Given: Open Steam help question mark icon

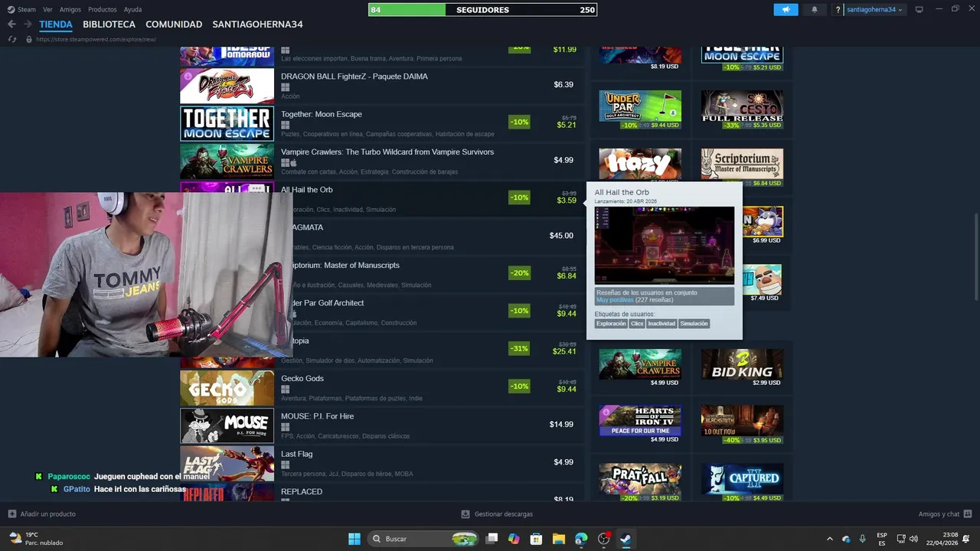Looking at the screenshot, I should tap(838, 10).
